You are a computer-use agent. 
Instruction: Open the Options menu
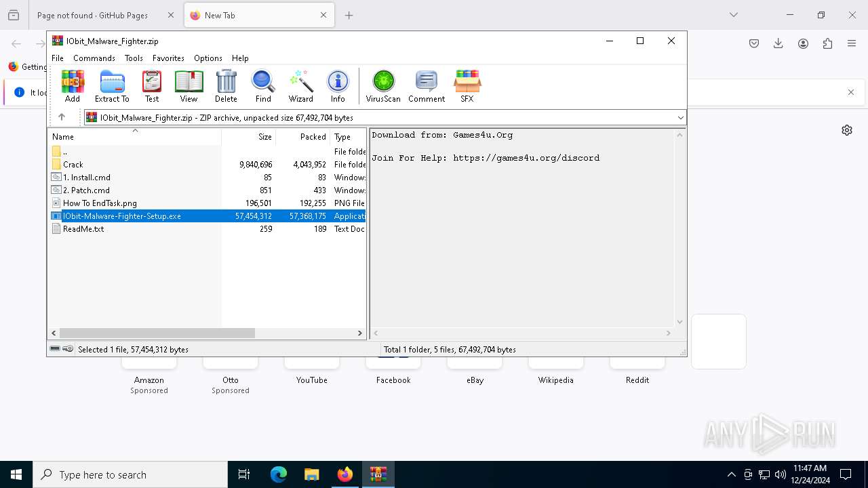tap(208, 58)
